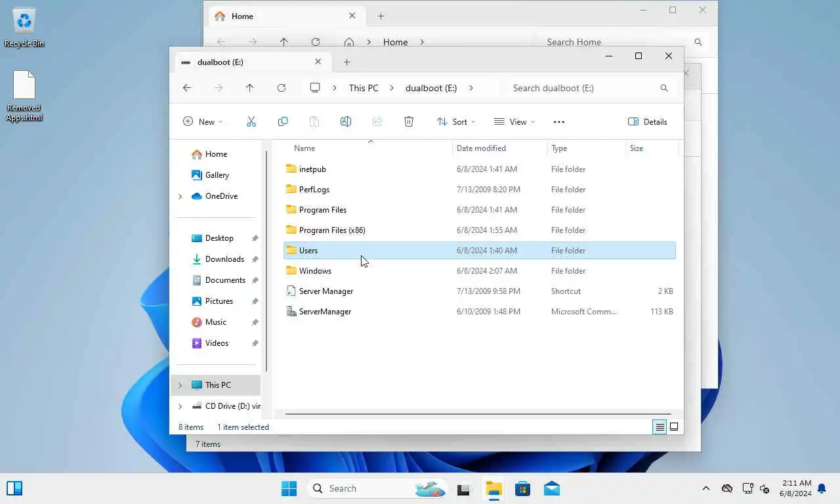
Task: Select the Server Manager shortcut file
Action: pos(480,291)
